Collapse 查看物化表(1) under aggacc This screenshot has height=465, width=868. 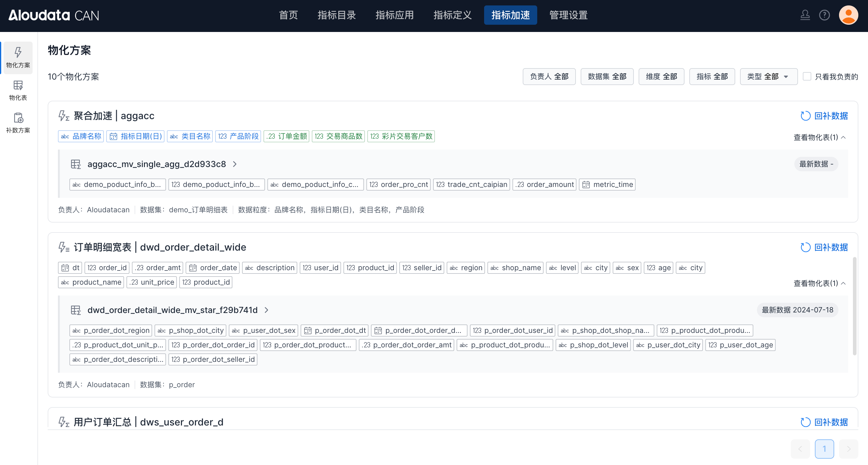click(819, 138)
